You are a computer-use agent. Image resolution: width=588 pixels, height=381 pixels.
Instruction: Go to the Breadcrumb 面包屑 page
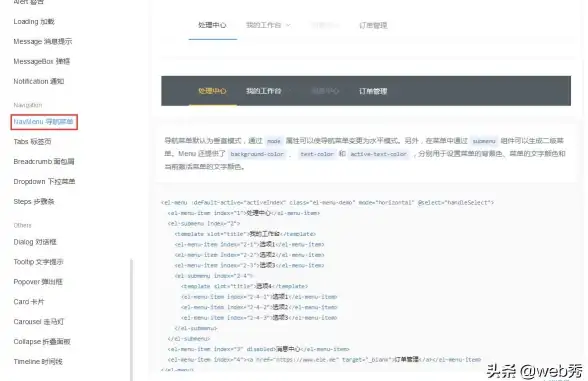(x=44, y=162)
